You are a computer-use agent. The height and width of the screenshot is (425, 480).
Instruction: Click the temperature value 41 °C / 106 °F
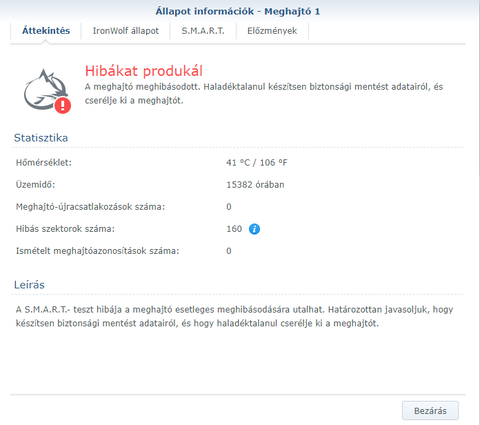[x=257, y=163]
